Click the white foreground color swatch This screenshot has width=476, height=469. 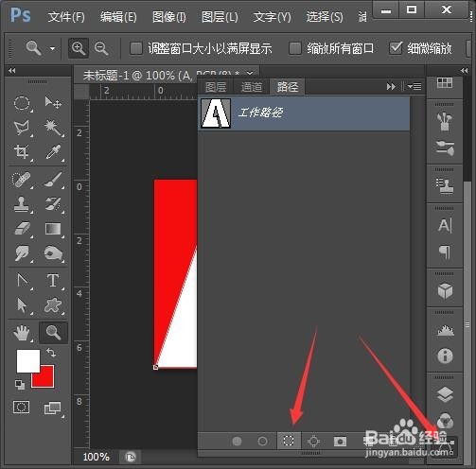coord(27,360)
